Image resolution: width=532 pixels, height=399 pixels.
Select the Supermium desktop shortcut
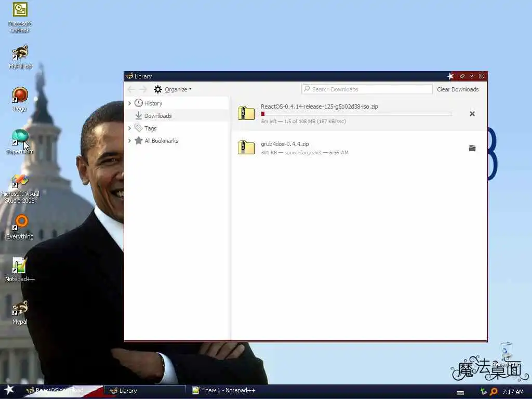pos(20,142)
